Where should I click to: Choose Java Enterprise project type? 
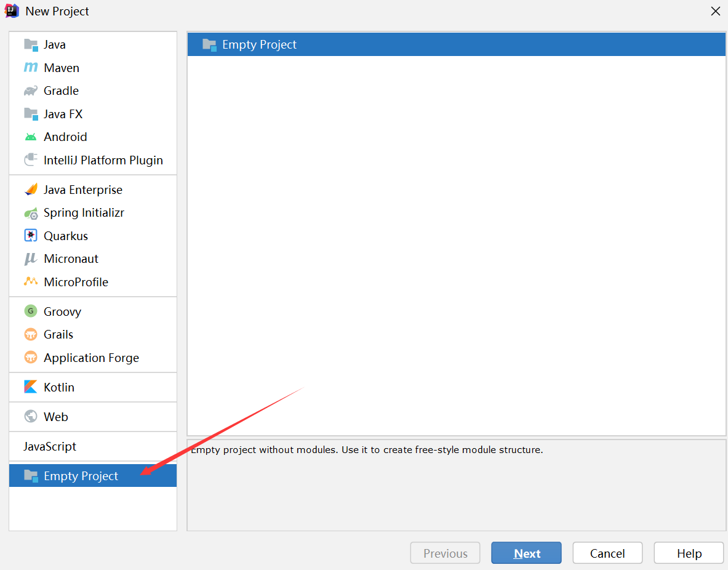[93, 190]
